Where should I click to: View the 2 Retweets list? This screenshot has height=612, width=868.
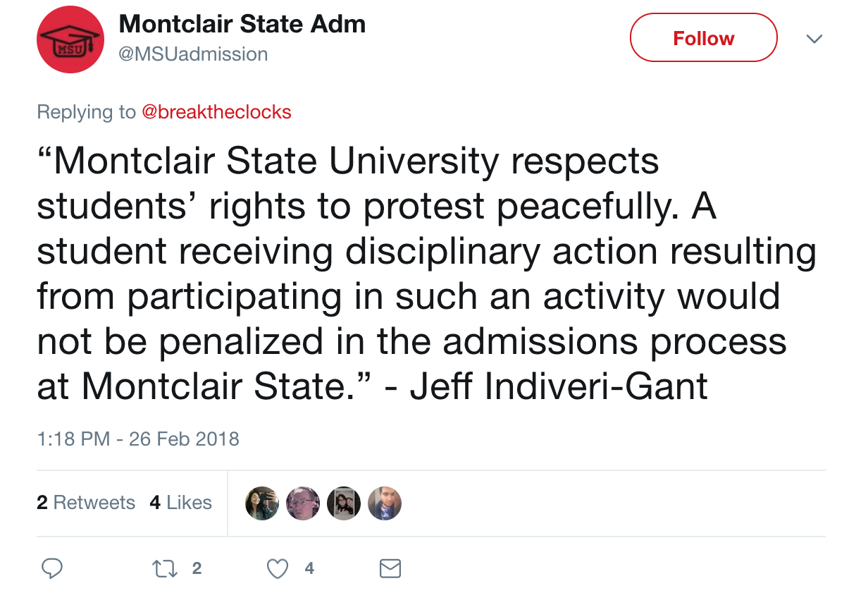[85, 503]
